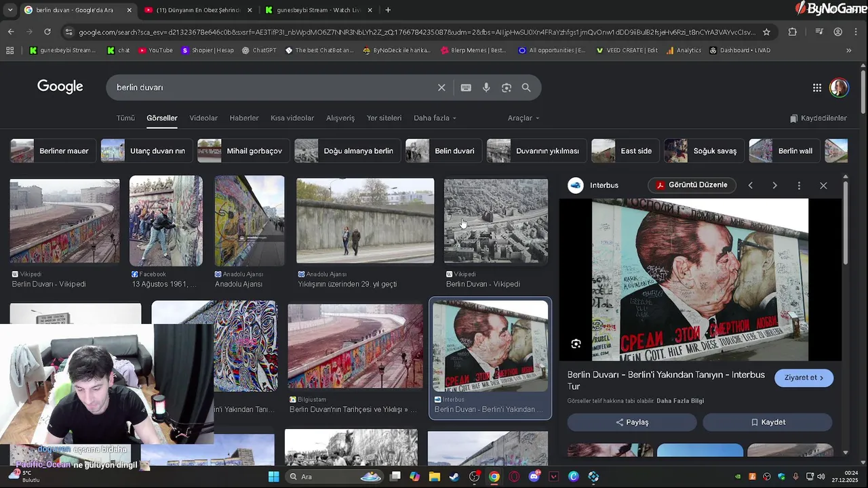Click the magnifier search submit icon

click(x=526, y=87)
